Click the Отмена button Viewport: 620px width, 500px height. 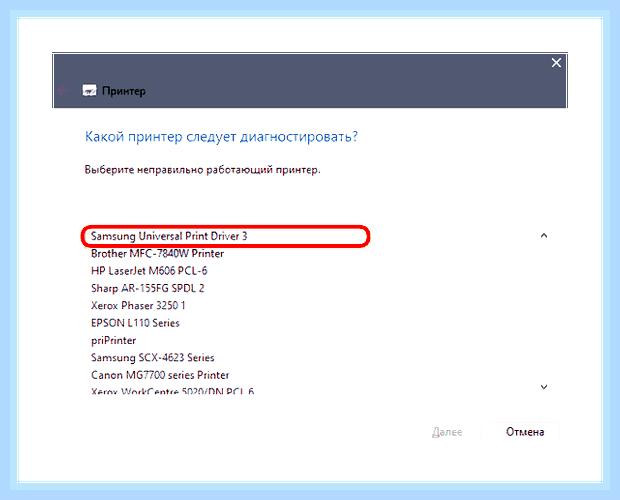pos(525,432)
